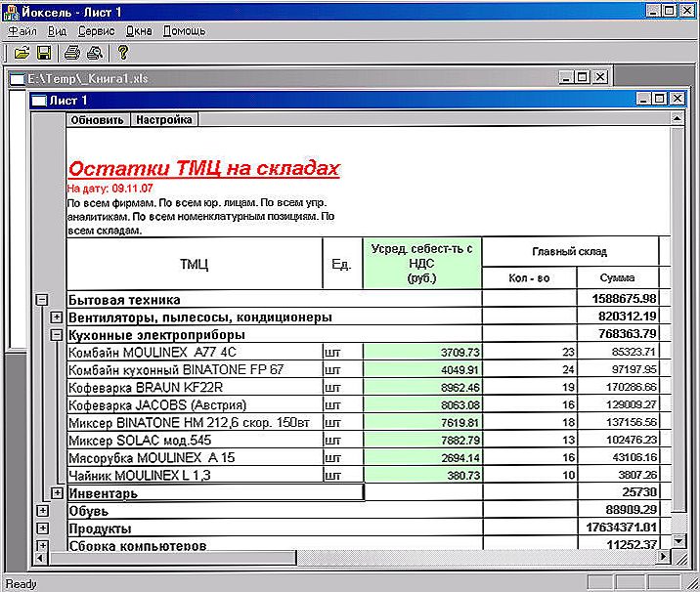Open the Сервис menu

(x=97, y=31)
